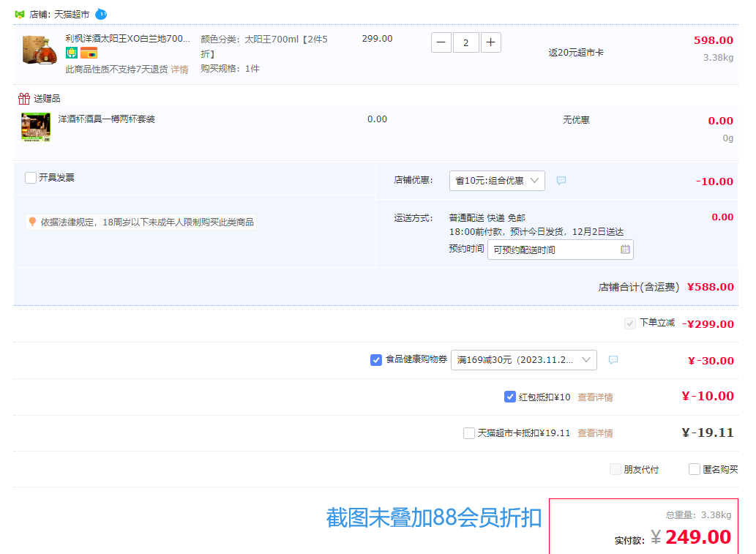
Task: Click the delivery time reservation field
Action: [x=561, y=250]
